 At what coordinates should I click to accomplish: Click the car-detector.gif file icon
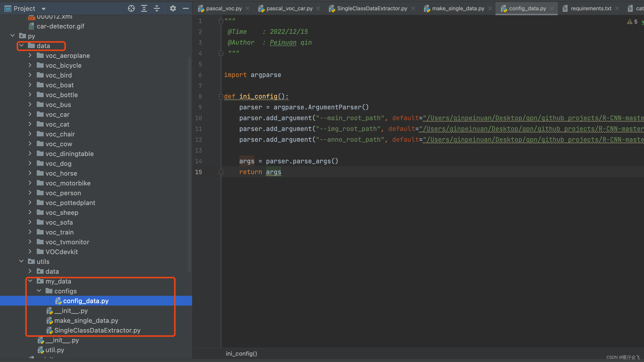(x=32, y=26)
